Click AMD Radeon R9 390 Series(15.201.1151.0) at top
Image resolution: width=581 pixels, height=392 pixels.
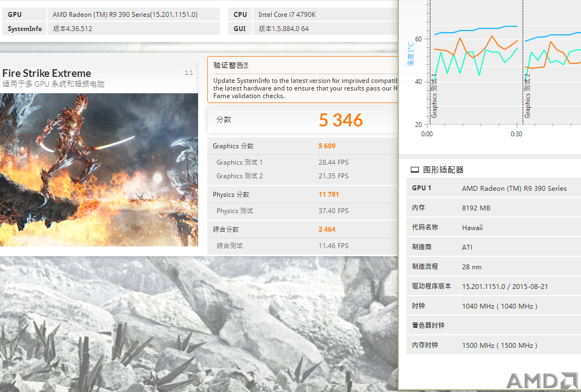[x=125, y=14]
